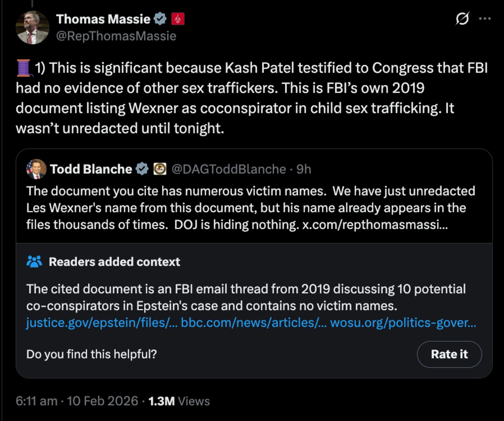Click the Grok slashed-circle icon
The width and height of the screenshot is (504, 421).
462,19
